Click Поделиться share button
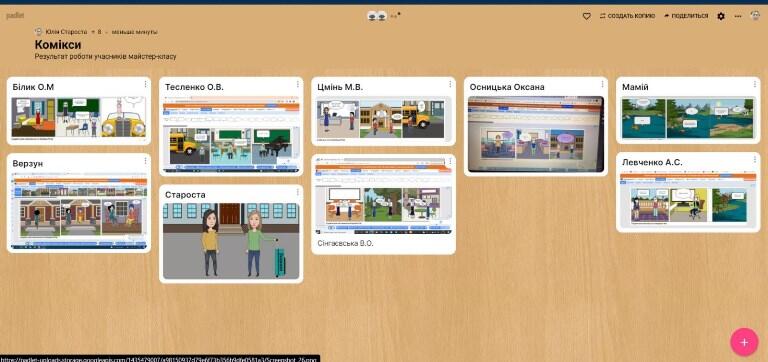The height and width of the screenshot is (362, 768). (686, 16)
